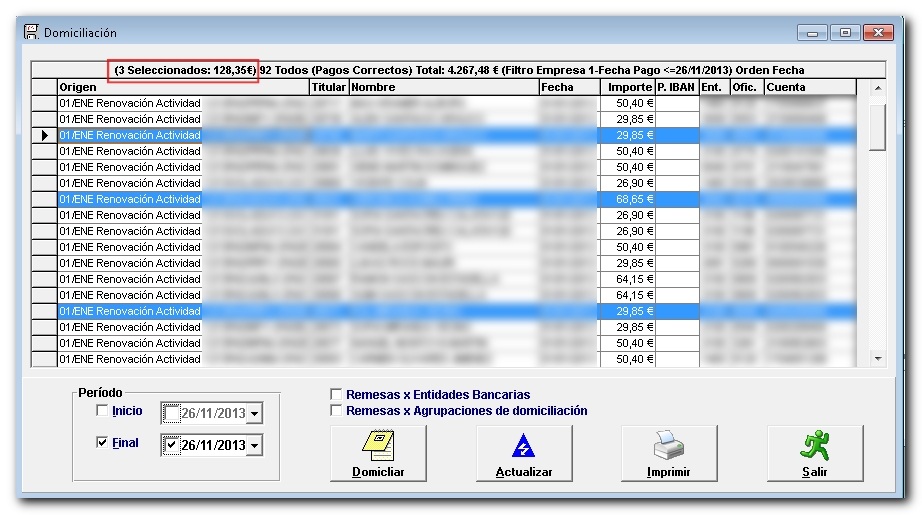Exit using the Salir running man button
922x515 pixels.
(x=815, y=453)
